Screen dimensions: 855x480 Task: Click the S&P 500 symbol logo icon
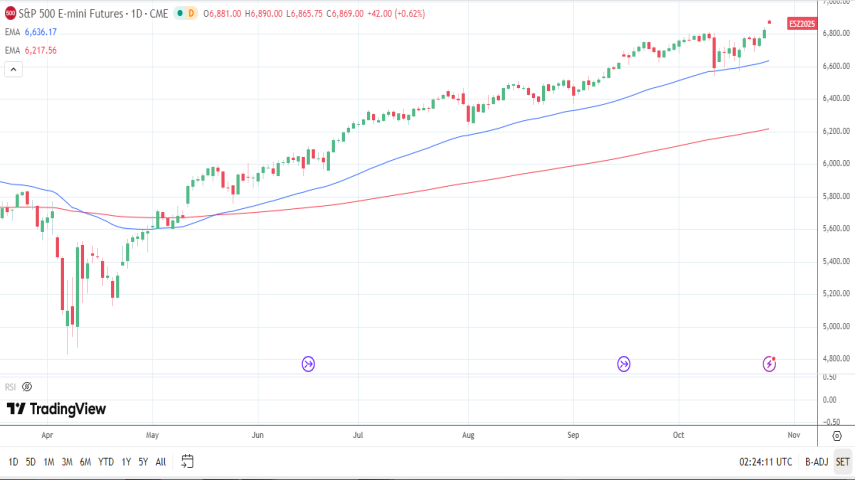[11, 13]
